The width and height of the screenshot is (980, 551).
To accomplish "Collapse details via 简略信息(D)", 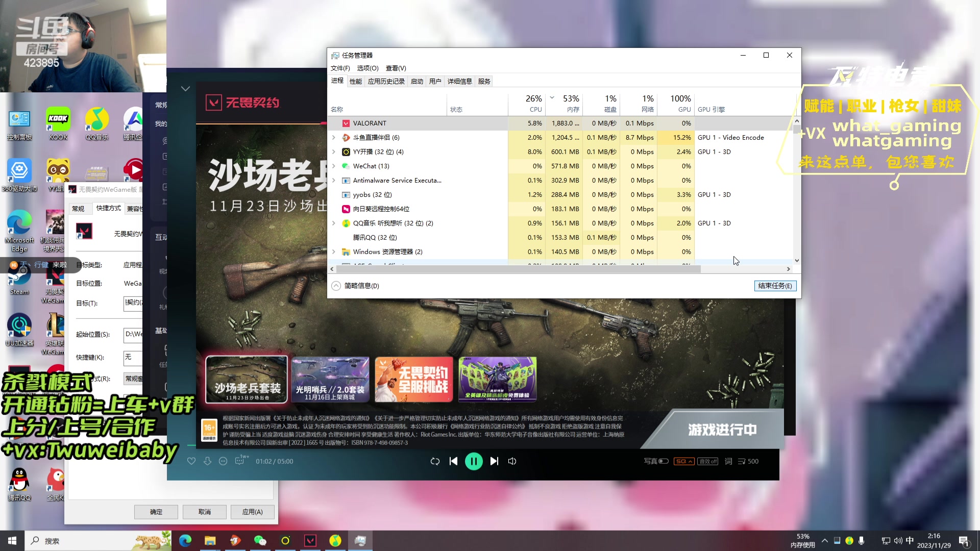I will coord(356,286).
